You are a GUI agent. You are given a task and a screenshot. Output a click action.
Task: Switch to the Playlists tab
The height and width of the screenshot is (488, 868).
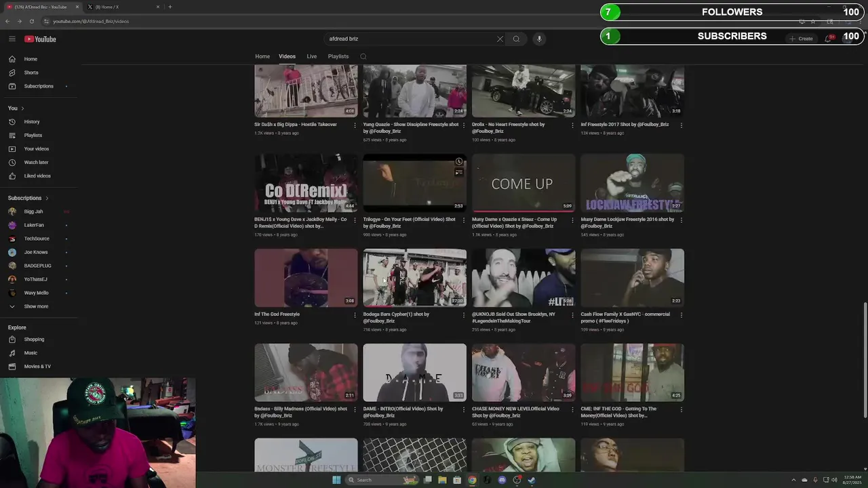click(338, 56)
